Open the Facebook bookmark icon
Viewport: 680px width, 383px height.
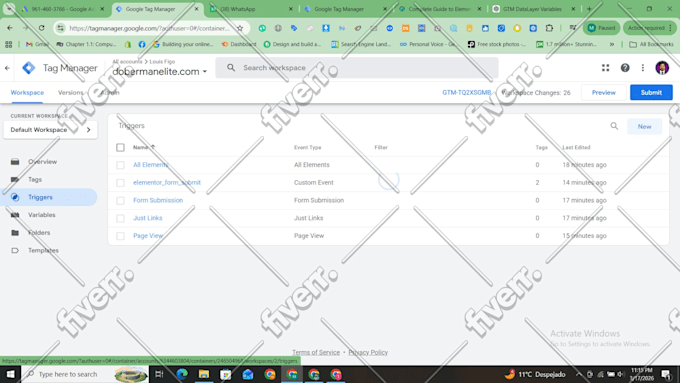(x=142, y=44)
